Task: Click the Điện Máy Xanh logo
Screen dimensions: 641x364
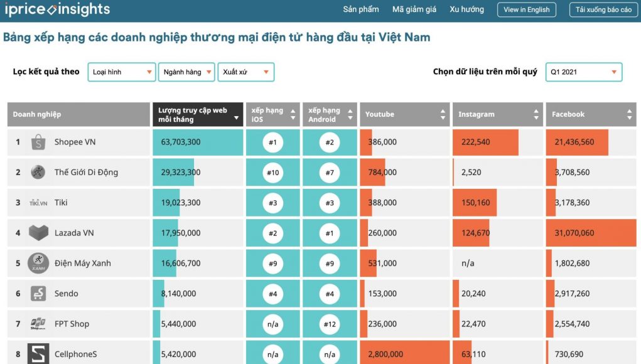Action: tap(38, 263)
